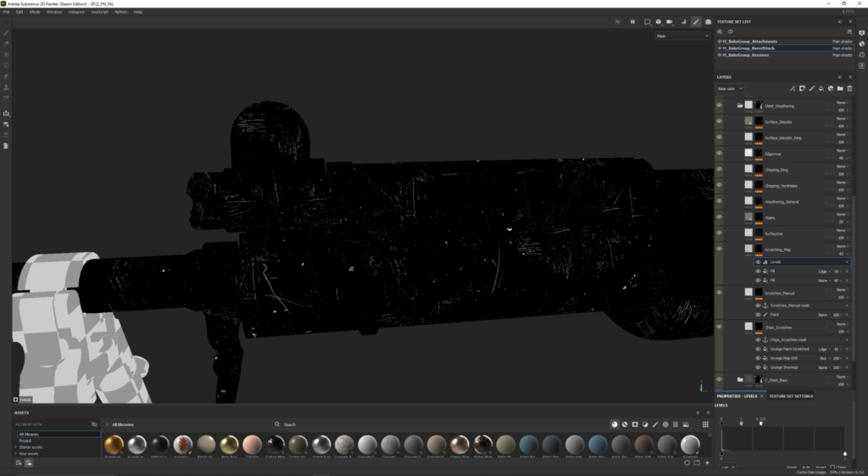Image resolution: width=868 pixels, height=476 pixels.
Task: Select the Properties - Levels tab
Action: click(x=737, y=396)
